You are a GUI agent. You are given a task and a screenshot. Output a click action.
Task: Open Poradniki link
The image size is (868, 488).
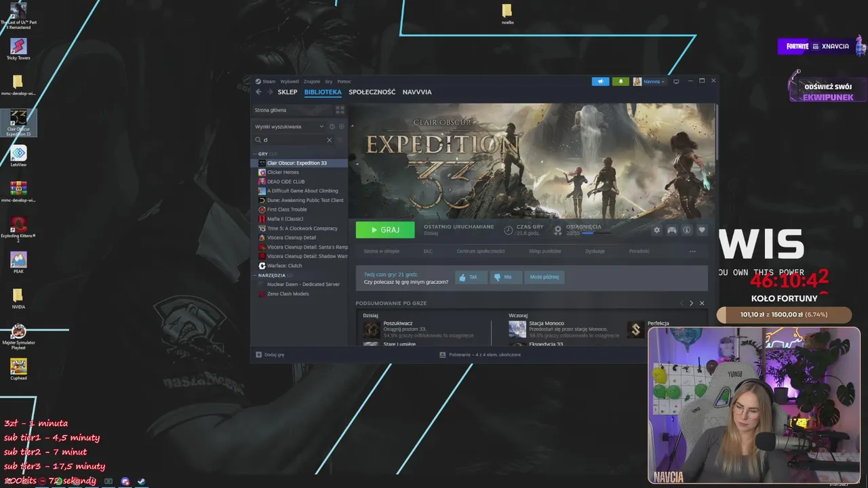click(x=639, y=251)
